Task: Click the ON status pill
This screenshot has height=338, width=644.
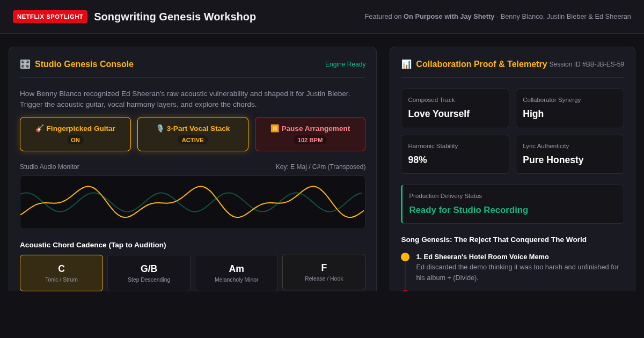Action: [75, 140]
